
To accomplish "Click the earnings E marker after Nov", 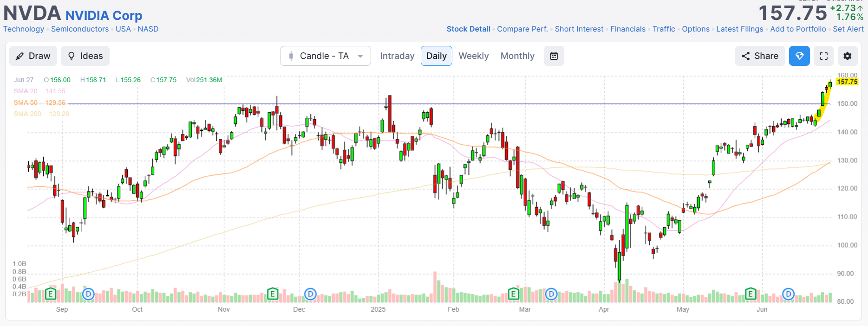I will 273,294.
